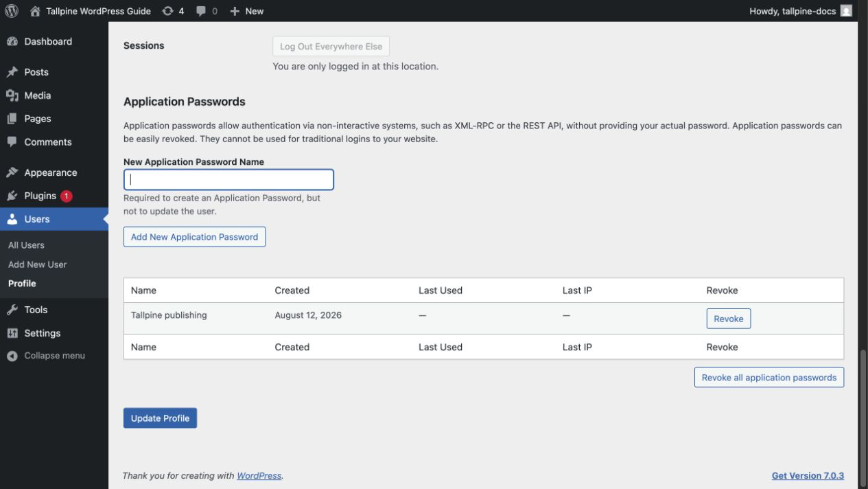The width and height of the screenshot is (868, 489).
Task: Click the Tallpine publishing name cell
Action: click(169, 315)
